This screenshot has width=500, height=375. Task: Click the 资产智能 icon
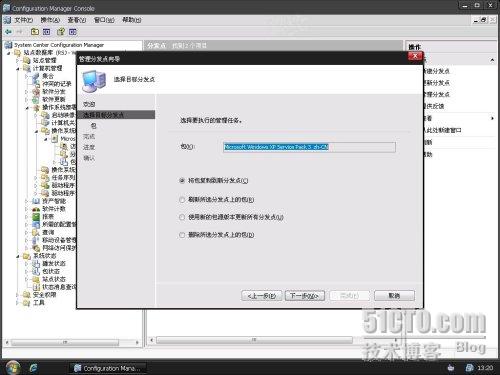coord(36,201)
